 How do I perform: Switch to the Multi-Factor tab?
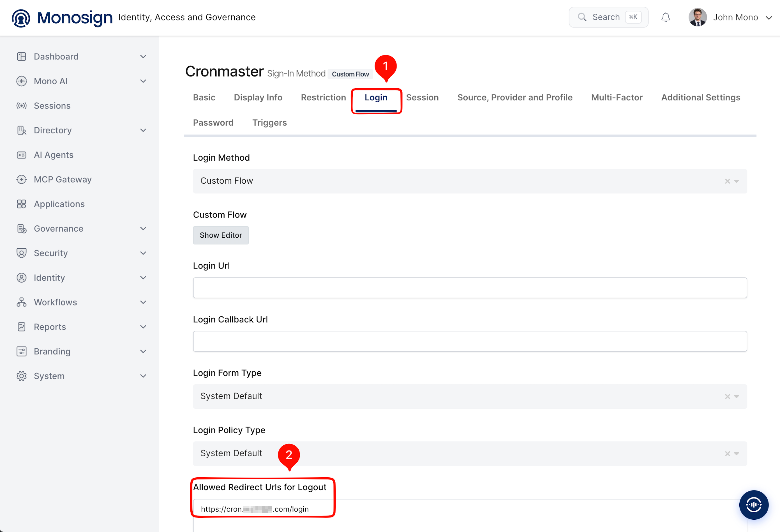pyautogui.click(x=617, y=97)
